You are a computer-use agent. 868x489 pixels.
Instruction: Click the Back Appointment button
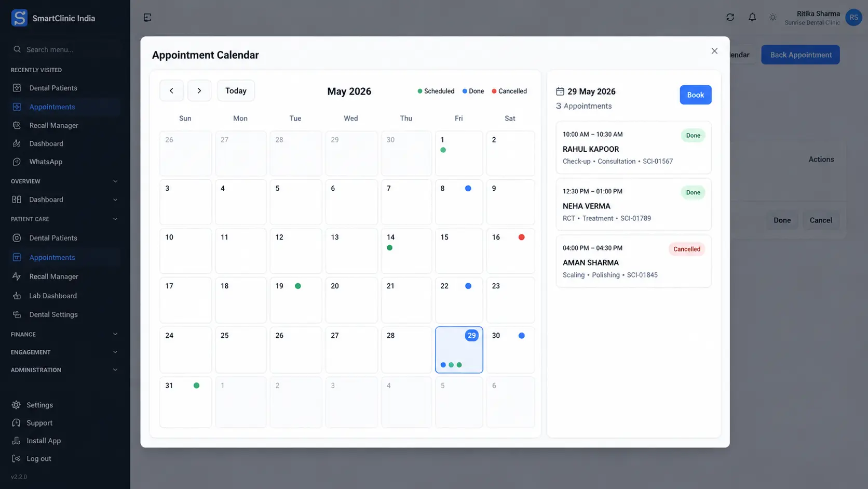click(x=801, y=55)
